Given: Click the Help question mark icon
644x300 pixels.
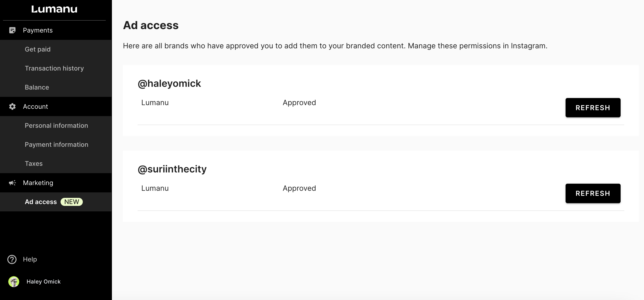Looking at the screenshot, I should [12, 259].
